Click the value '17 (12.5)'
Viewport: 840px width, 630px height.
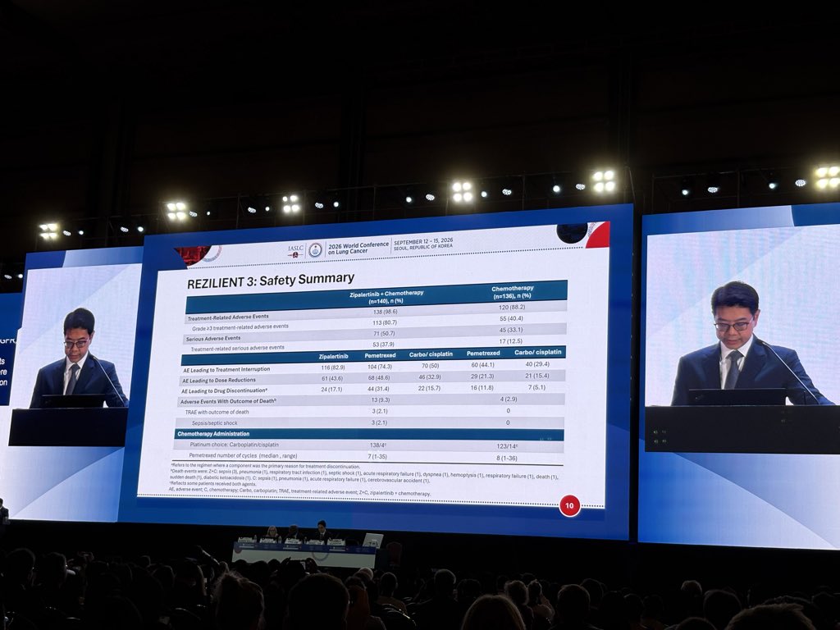tap(510, 340)
